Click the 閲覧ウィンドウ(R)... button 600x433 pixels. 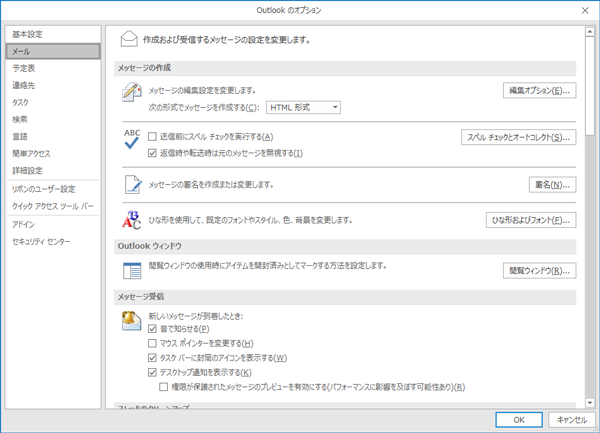[540, 270]
